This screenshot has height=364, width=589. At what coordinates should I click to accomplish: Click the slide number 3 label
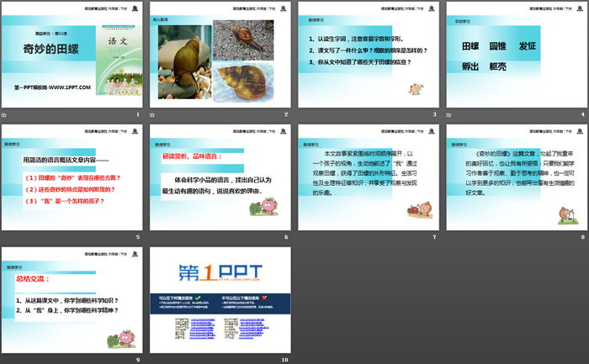tap(435, 114)
